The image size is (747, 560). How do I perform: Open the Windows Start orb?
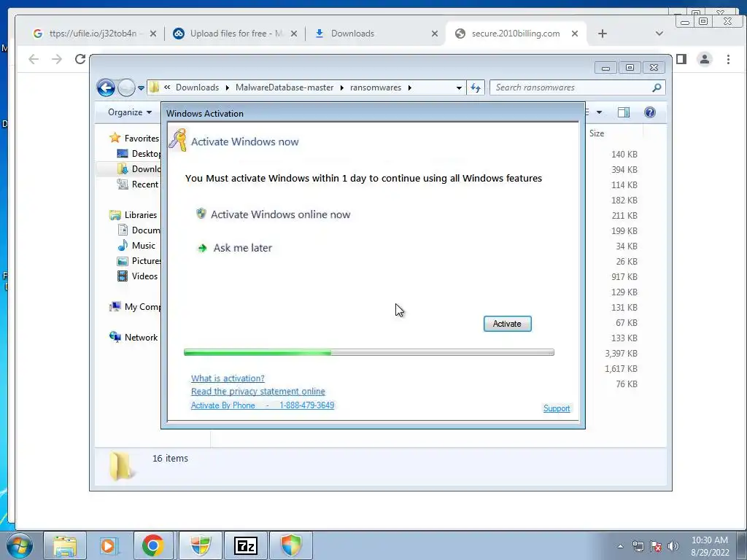coord(20,545)
